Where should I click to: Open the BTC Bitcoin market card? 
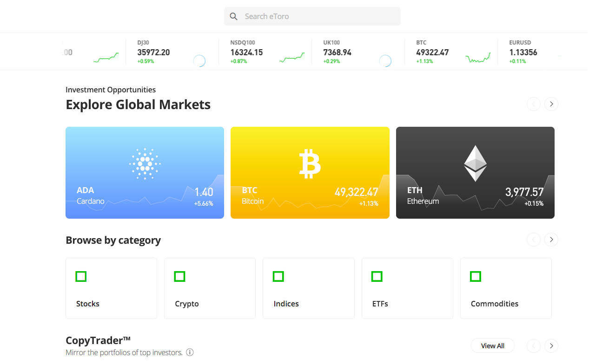pos(310,173)
